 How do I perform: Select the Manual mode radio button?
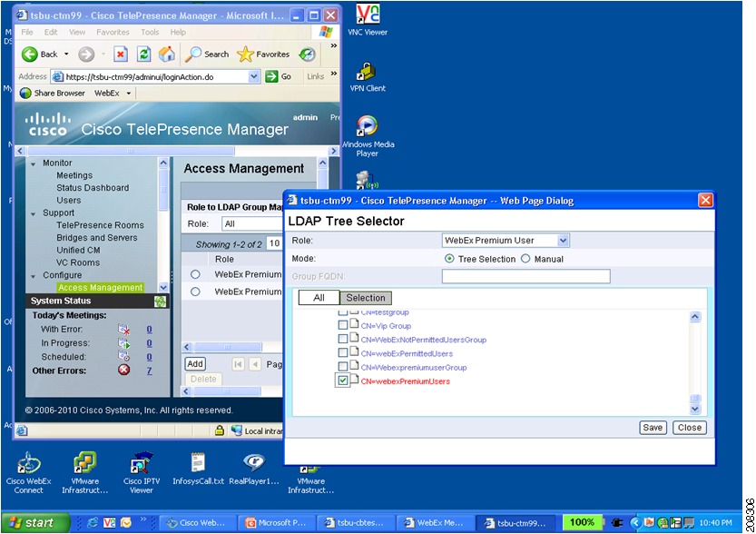pos(525,259)
